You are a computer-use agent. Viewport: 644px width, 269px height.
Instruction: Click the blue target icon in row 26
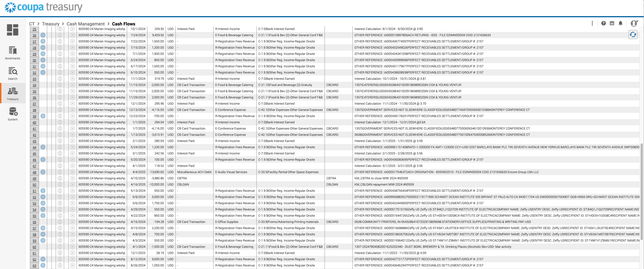(43, 35)
